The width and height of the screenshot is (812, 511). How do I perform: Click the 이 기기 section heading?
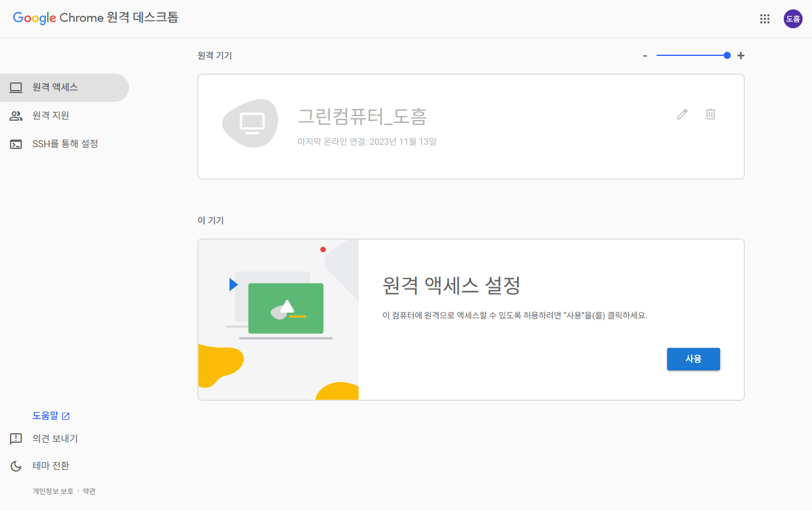pos(211,220)
